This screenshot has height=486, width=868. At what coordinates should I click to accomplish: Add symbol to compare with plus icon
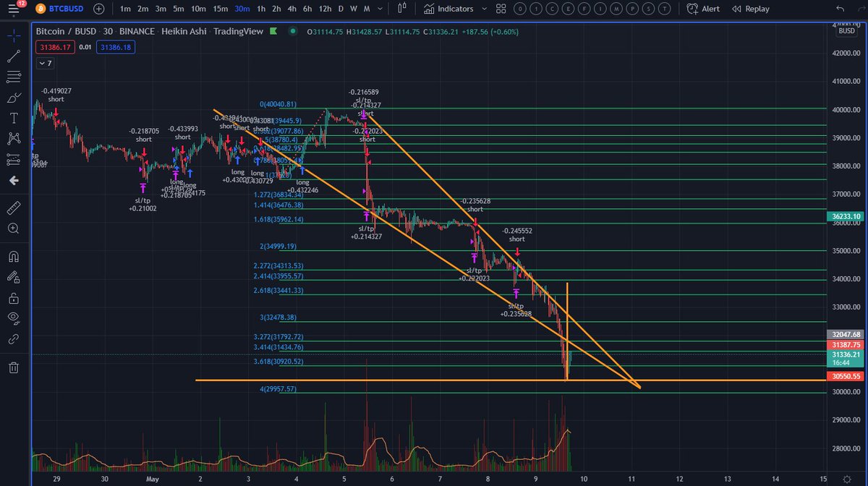click(99, 9)
